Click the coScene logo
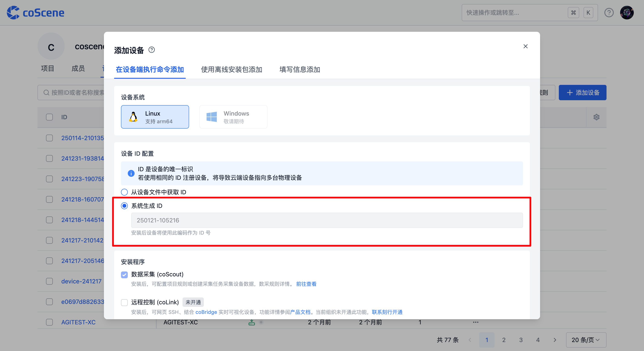644x351 pixels. tap(36, 13)
